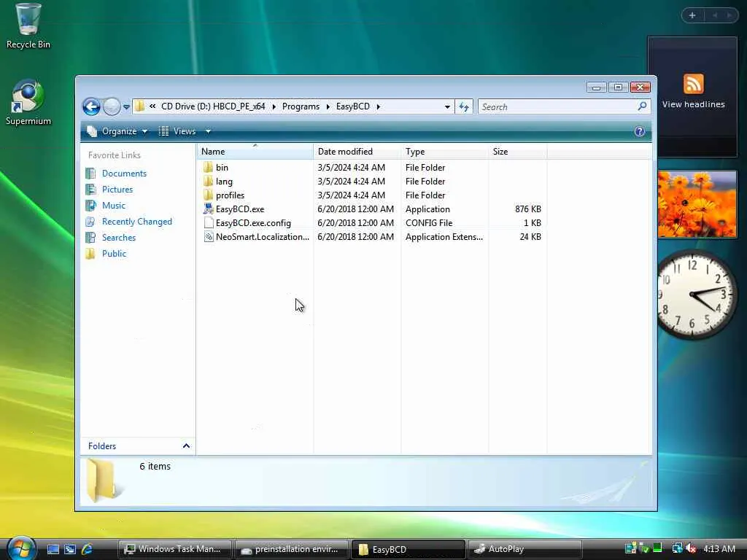Click the Forward navigation arrow button

[112, 106]
